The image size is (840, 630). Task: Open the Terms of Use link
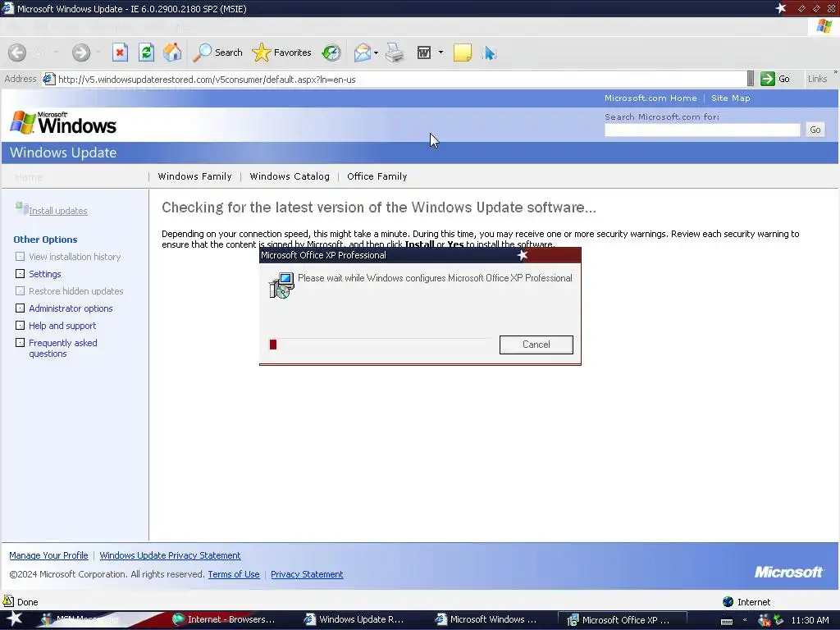pos(234,574)
